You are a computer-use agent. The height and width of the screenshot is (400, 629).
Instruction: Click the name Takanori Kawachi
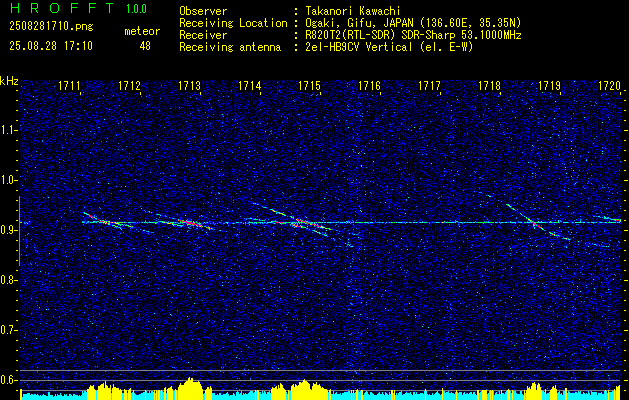pos(352,11)
